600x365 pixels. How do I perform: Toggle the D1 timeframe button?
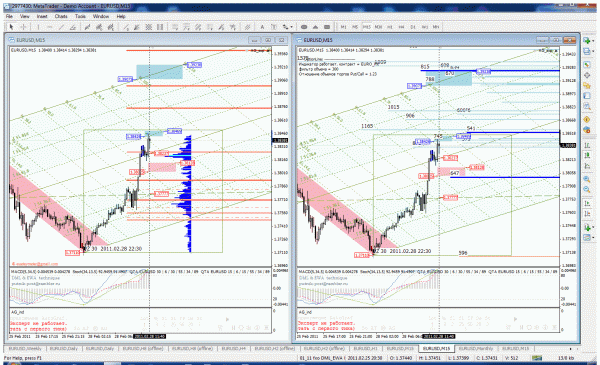(x=413, y=27)
